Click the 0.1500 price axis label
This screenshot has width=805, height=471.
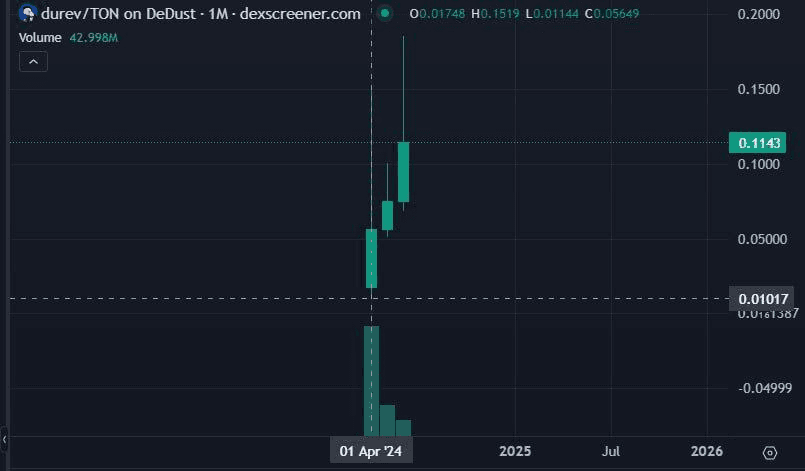759,89
